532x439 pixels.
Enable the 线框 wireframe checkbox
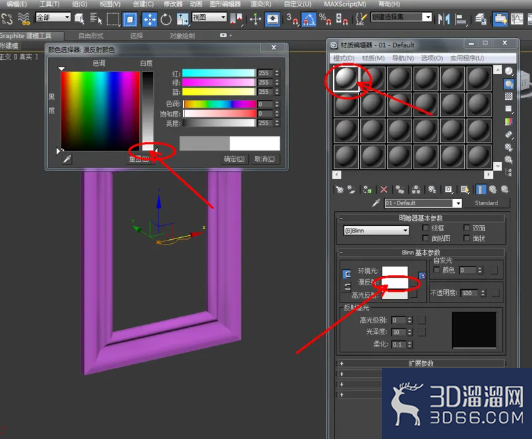(425, 227)
